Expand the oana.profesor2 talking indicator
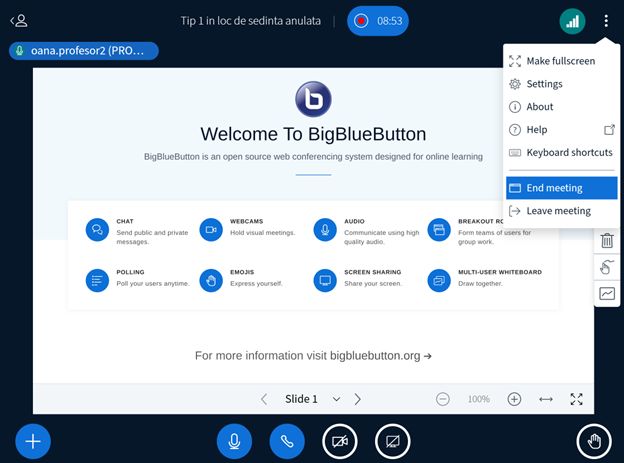The image size is (624, 463). click(84, 50)
